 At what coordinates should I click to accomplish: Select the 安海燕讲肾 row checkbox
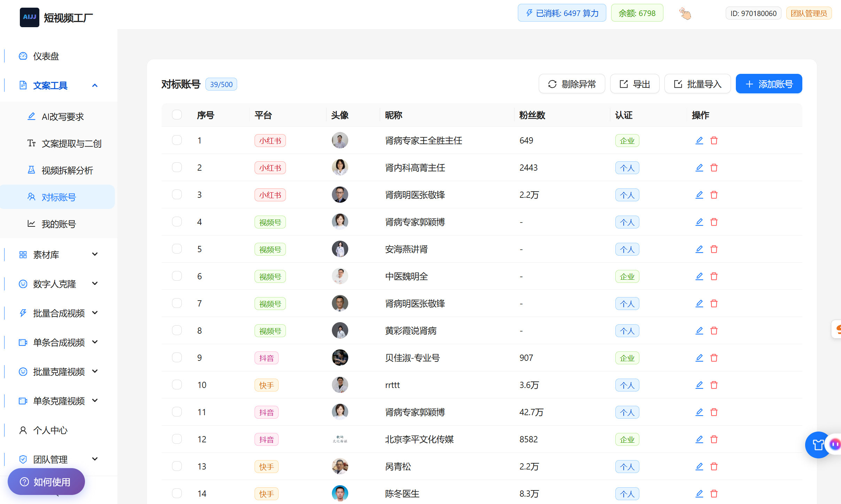177,249
